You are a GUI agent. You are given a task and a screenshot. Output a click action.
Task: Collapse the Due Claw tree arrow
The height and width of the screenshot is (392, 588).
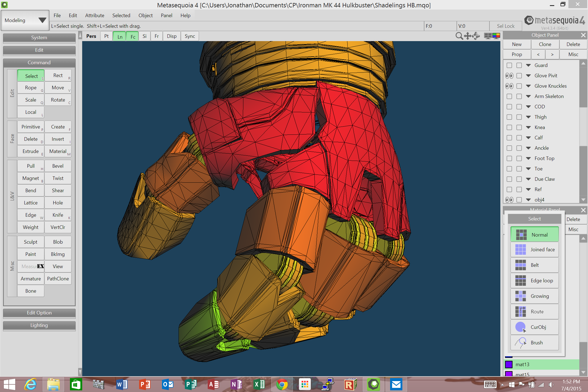[x=528, y=179]
